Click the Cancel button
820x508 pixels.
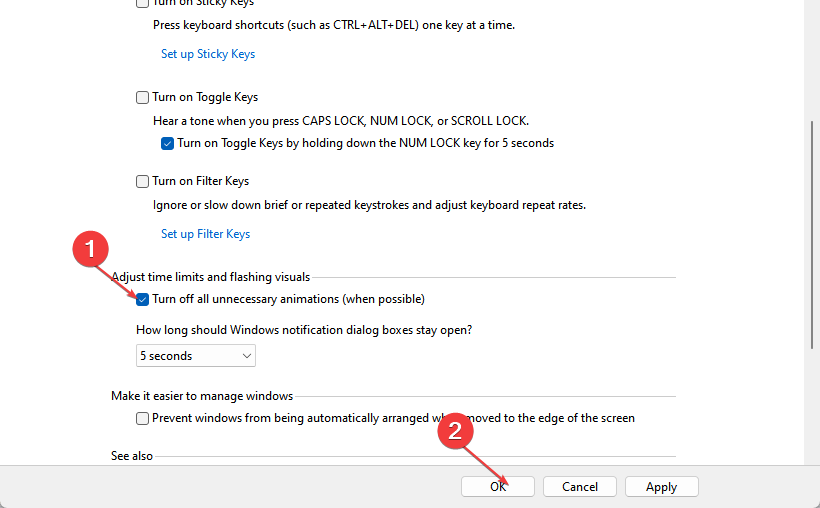pyautogui.click(x=580, y=487)
